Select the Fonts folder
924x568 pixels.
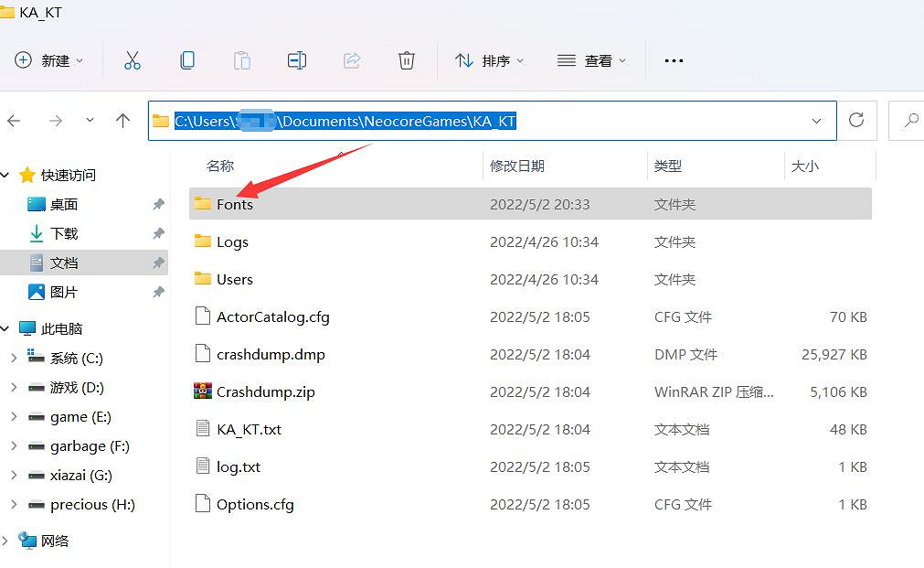click(235, 205)
